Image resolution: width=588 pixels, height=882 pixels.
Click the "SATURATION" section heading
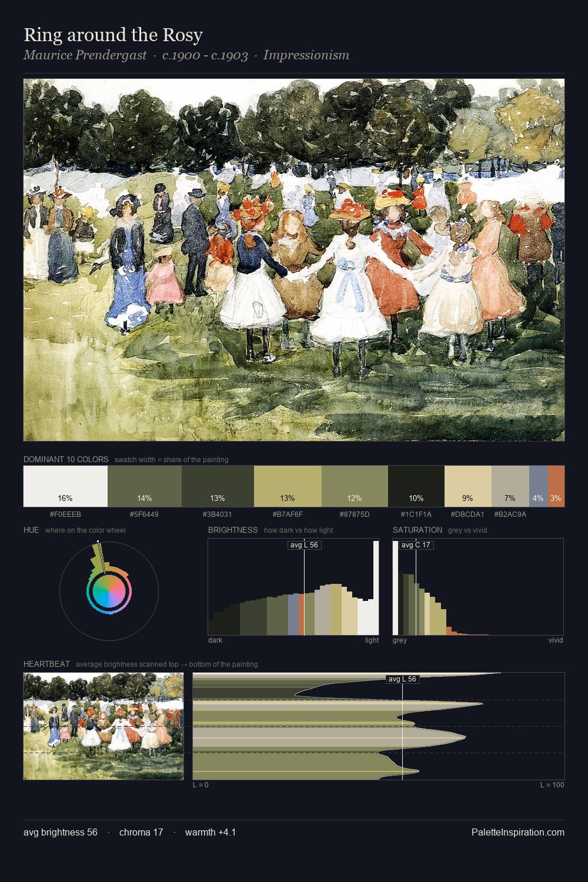click(417, 530)
